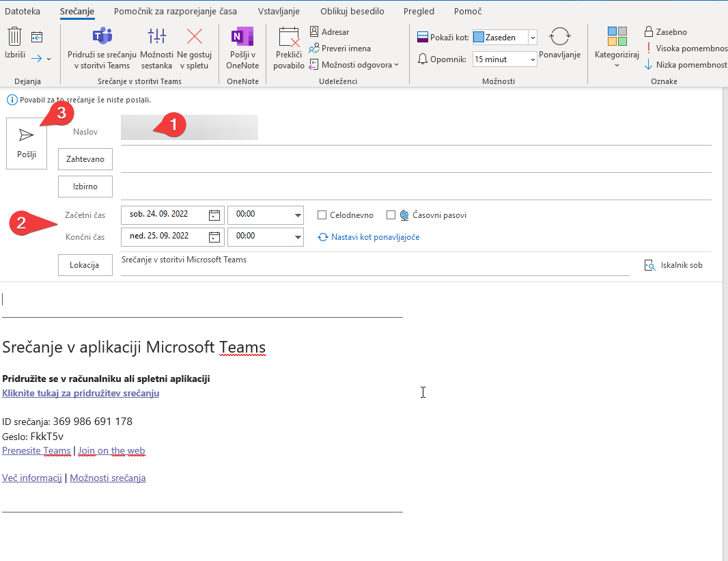Viewport: 728px width, 561px height.
Task: Send meeting to OneNote
Action: click(x=242, y=37)
